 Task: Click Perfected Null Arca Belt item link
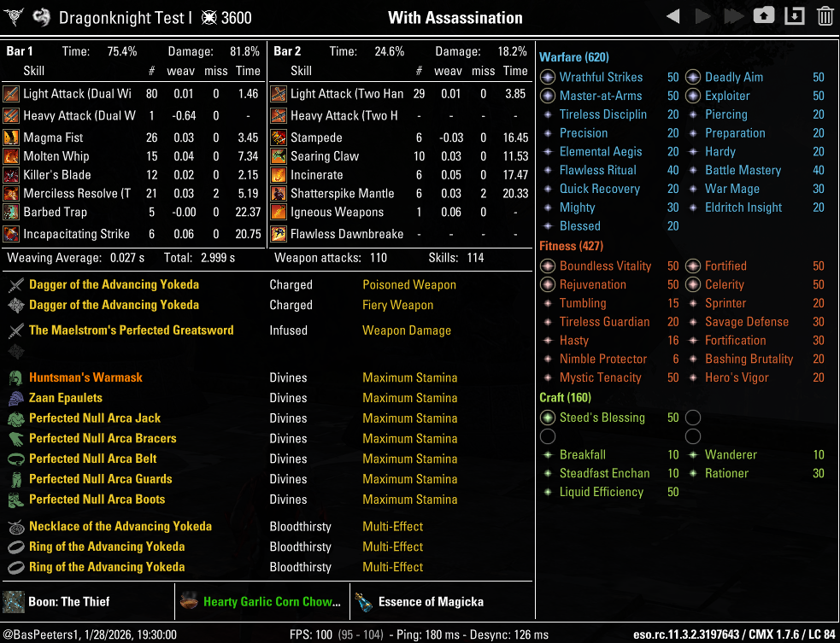[x=93, y=459]
